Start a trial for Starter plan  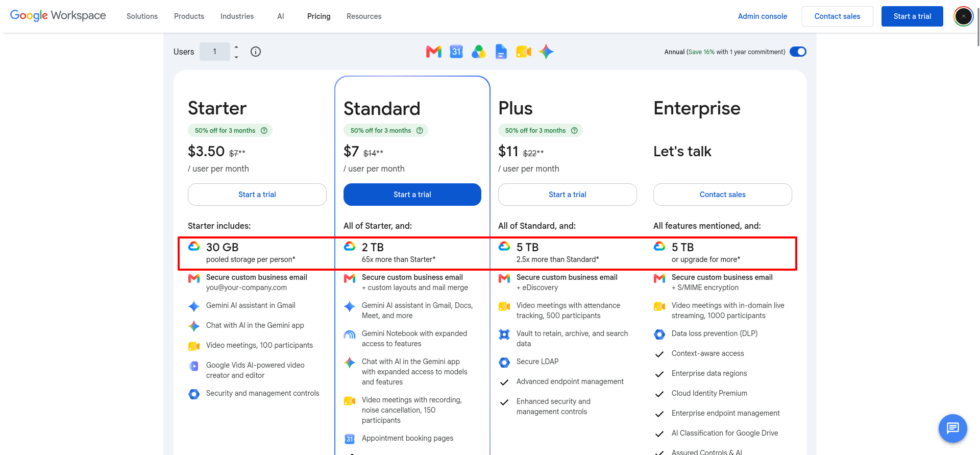[257, 195]
